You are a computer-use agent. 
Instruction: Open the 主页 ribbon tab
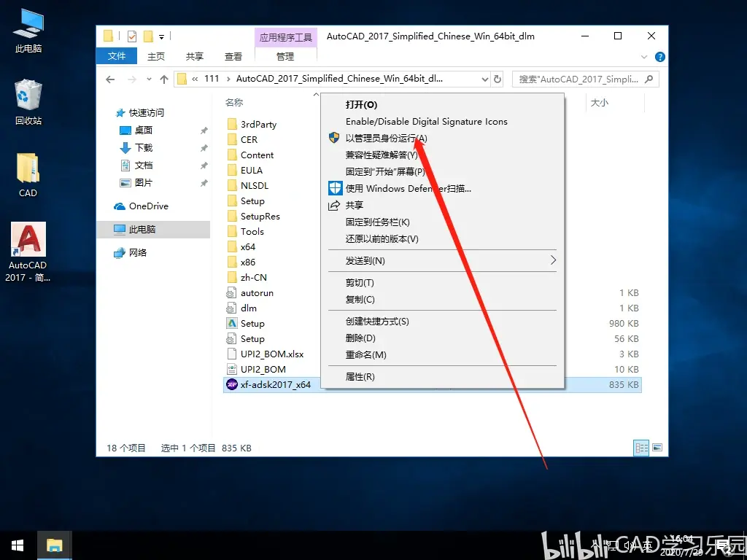pos(156,56)
